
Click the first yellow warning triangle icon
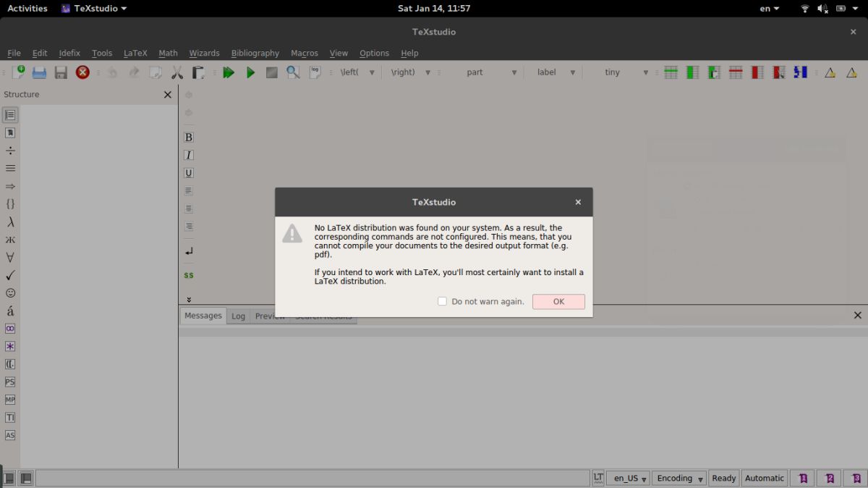(830, 72)
